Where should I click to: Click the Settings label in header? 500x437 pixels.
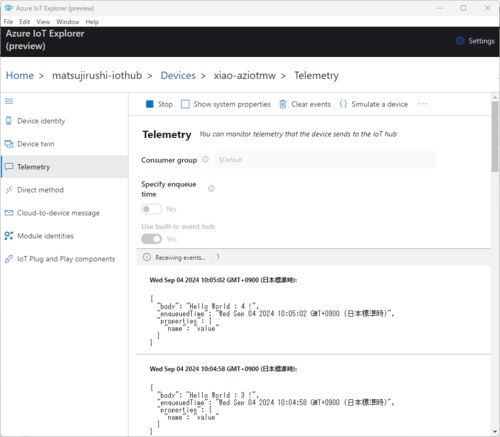click(481, 41)
